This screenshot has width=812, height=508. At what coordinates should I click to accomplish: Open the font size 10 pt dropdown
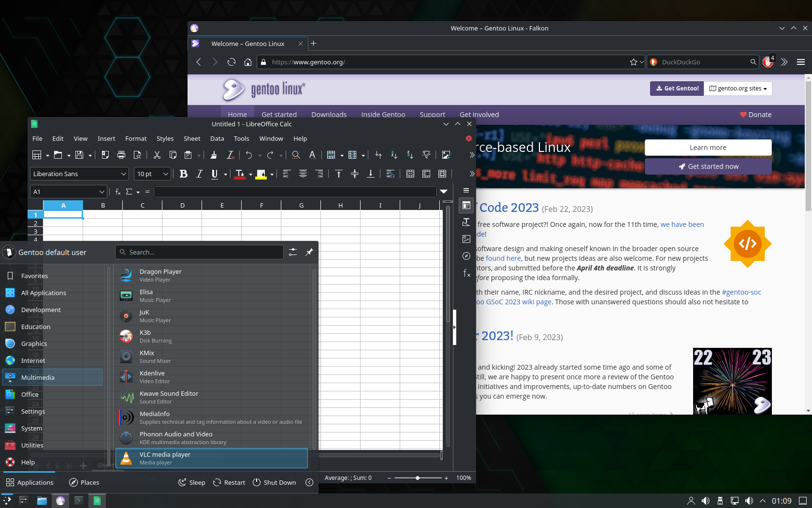(x=166, y=174)
